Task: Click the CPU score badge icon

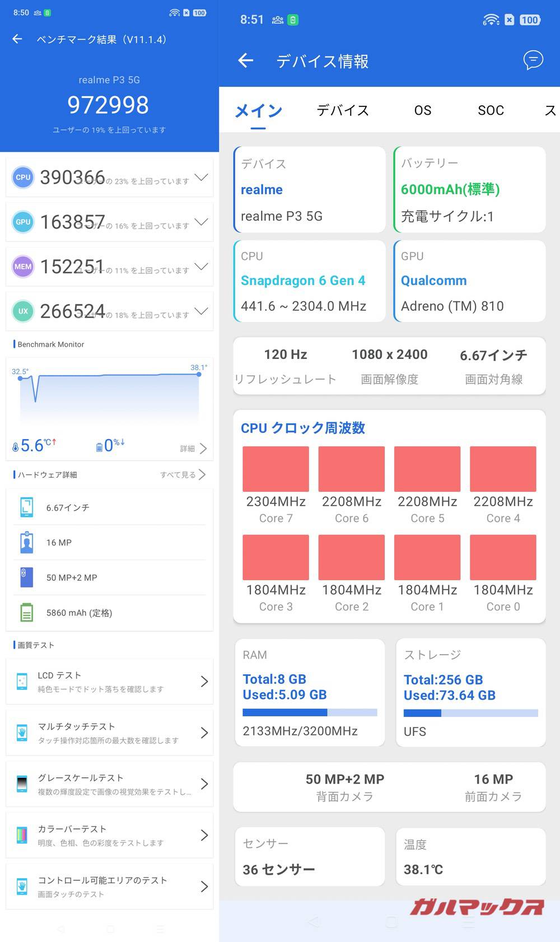Action: coord(23,178)
